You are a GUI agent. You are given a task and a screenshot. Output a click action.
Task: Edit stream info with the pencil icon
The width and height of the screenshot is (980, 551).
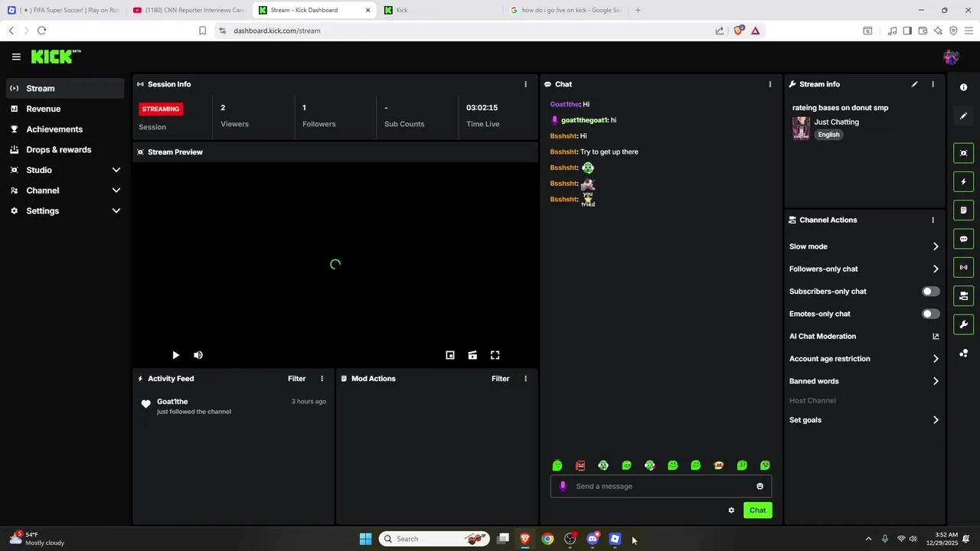(x=914, y=84)
